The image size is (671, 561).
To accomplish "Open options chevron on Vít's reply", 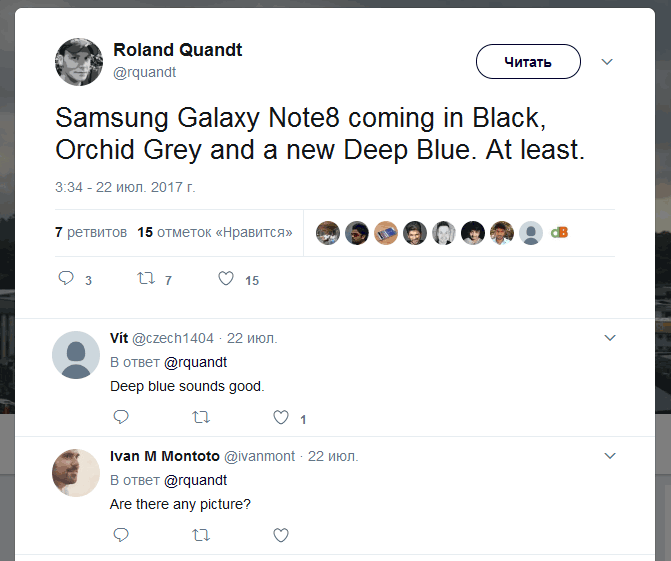I will point(610,338).
